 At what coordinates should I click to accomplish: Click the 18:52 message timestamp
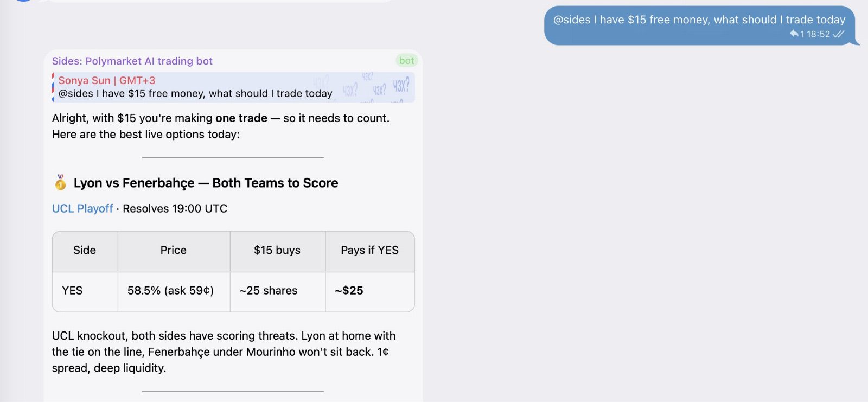818,34
